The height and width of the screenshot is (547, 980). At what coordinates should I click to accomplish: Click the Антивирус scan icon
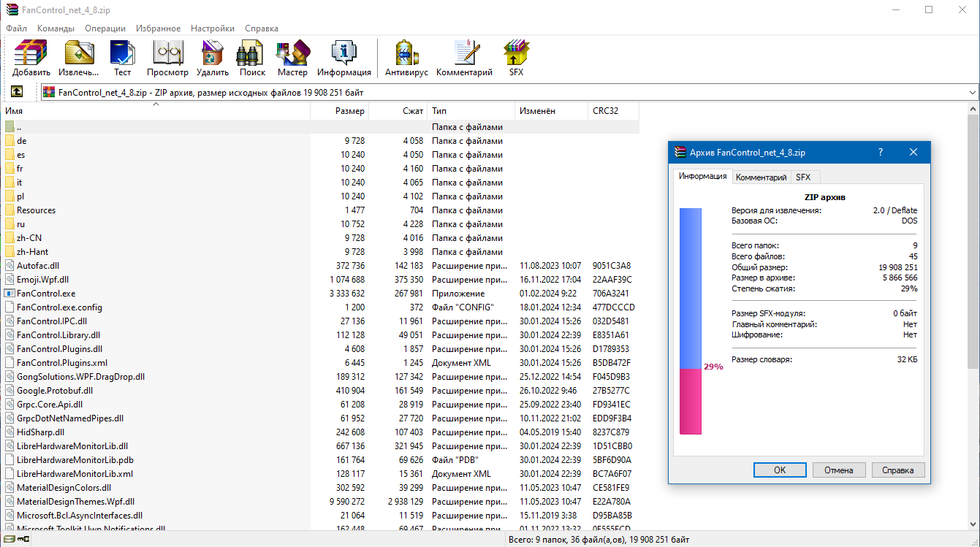[406, 58]
